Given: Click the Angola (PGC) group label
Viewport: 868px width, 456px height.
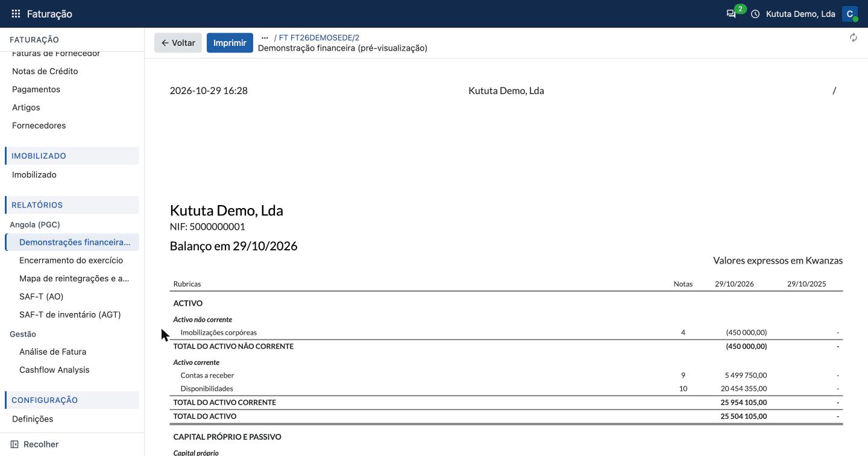Looking at the screenshot, I should (35, 224).
